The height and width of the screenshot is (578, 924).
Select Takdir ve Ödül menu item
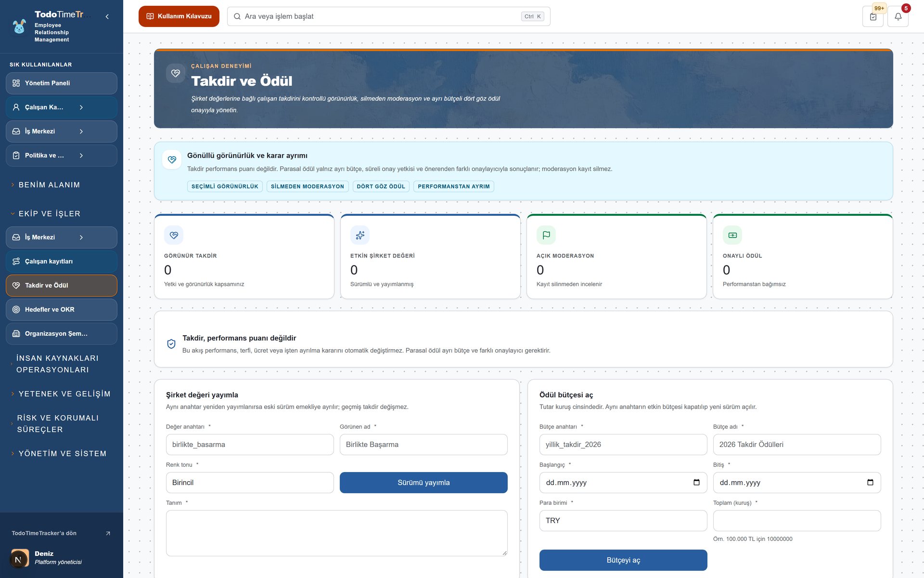tap(62, 286)
